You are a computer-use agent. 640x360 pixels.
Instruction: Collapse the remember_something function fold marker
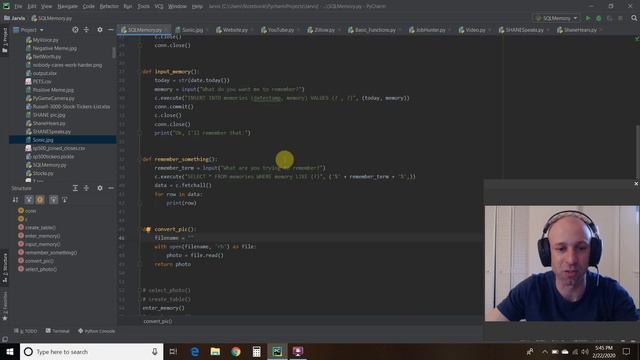point(140,160)
